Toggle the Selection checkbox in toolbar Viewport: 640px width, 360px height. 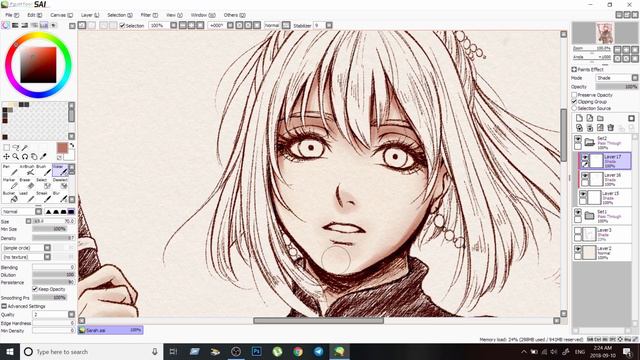(122, 25)
